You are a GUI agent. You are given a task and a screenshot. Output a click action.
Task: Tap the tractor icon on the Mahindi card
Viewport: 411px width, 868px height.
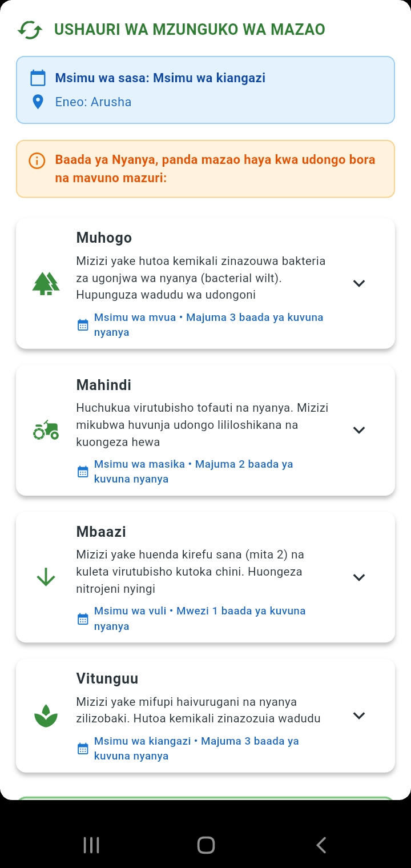click(x=46, y=430)
